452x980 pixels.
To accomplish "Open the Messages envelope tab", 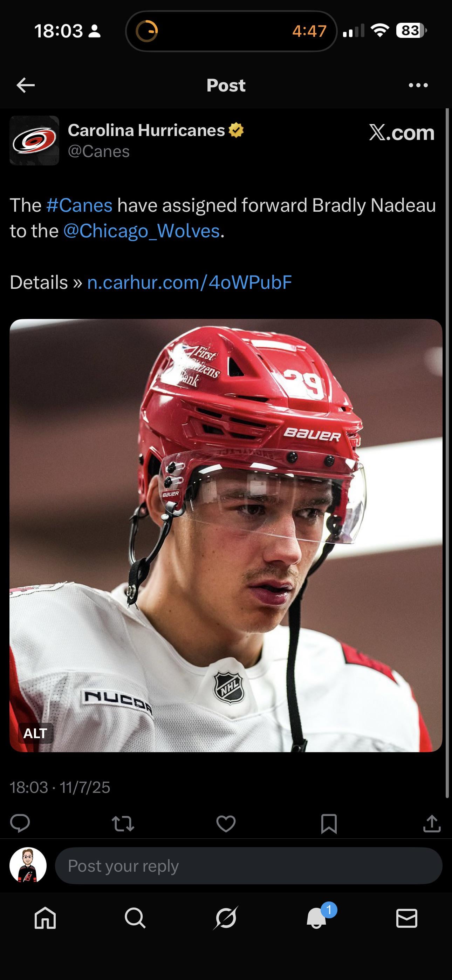I will coord(407,918).
